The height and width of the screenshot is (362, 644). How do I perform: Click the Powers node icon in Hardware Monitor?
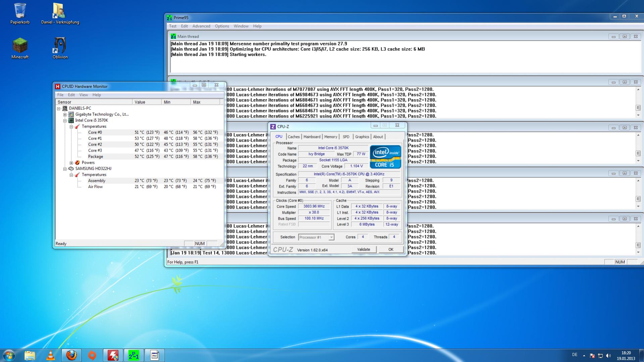[78, 163]
